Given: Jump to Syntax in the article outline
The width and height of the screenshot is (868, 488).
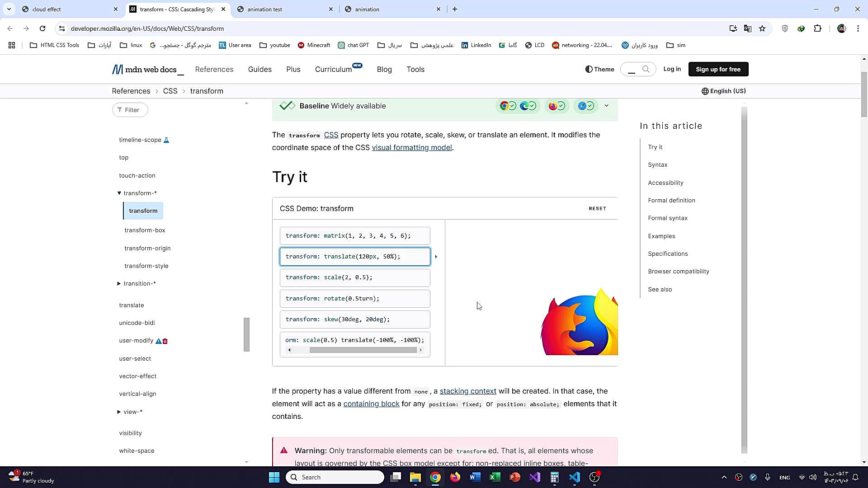Looking at the screenshot, I should [657, 164].
